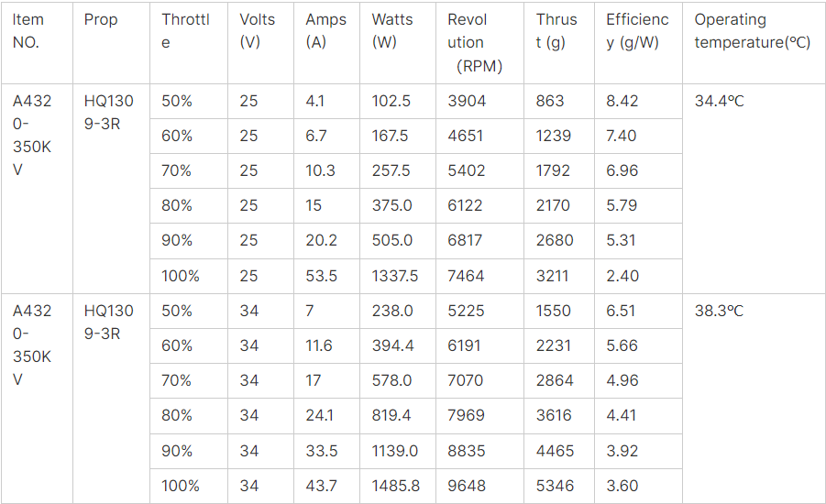Select the Watts (W) column header
The width and height of the screenshot is (826, 504).
point(392,31)
